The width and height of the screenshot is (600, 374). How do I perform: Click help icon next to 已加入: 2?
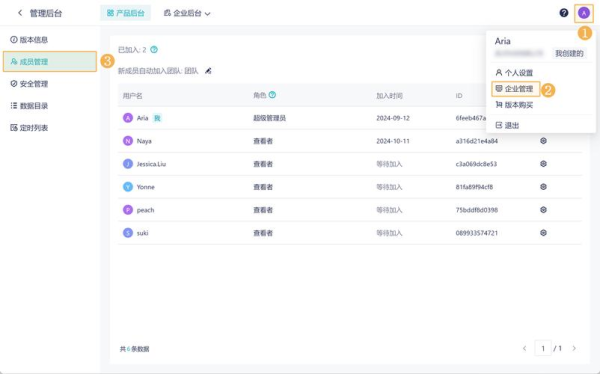coord(154,49)
